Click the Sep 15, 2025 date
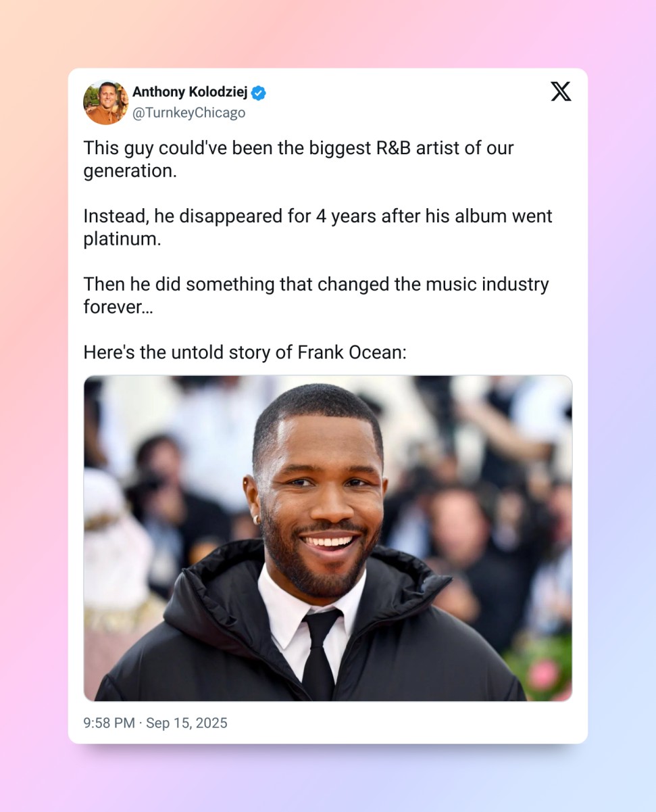Viewport: 656px width, 812px height. click(186, 723)
